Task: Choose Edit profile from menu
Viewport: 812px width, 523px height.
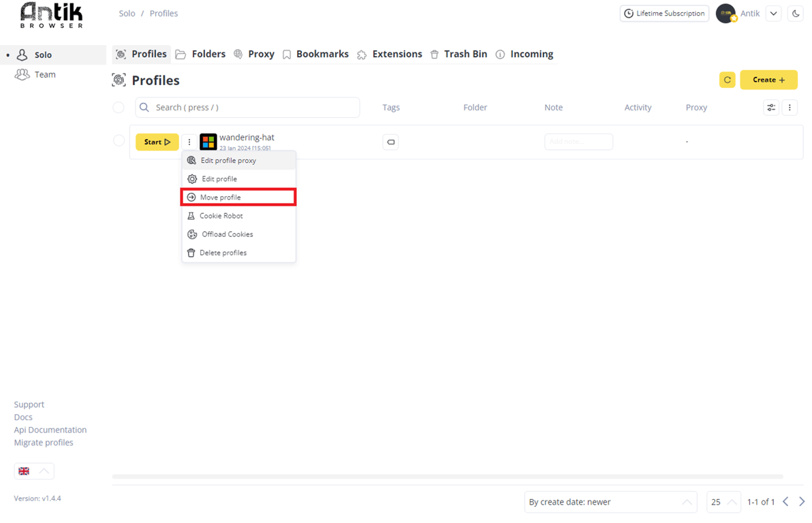Action: (x=238, y=178)
